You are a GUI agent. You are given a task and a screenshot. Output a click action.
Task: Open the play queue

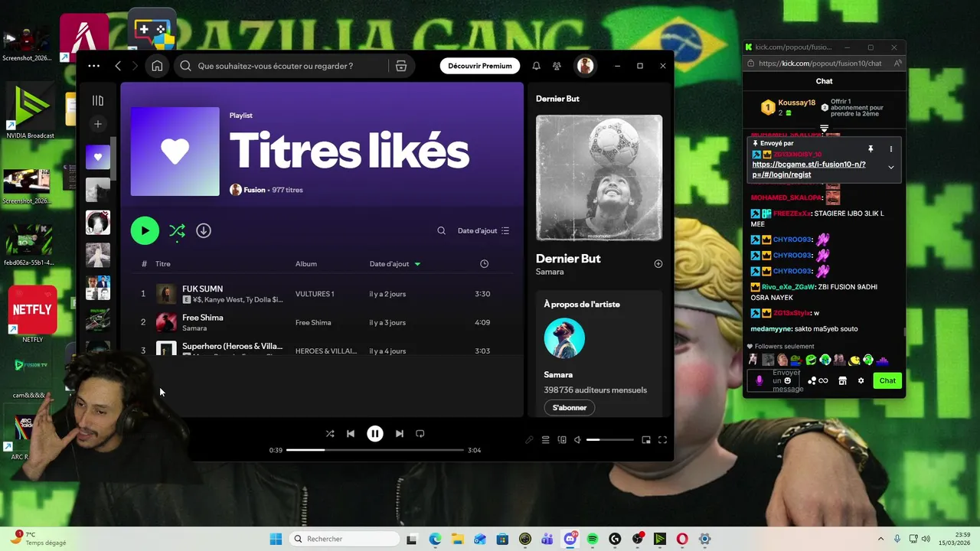tap(546, 440)
